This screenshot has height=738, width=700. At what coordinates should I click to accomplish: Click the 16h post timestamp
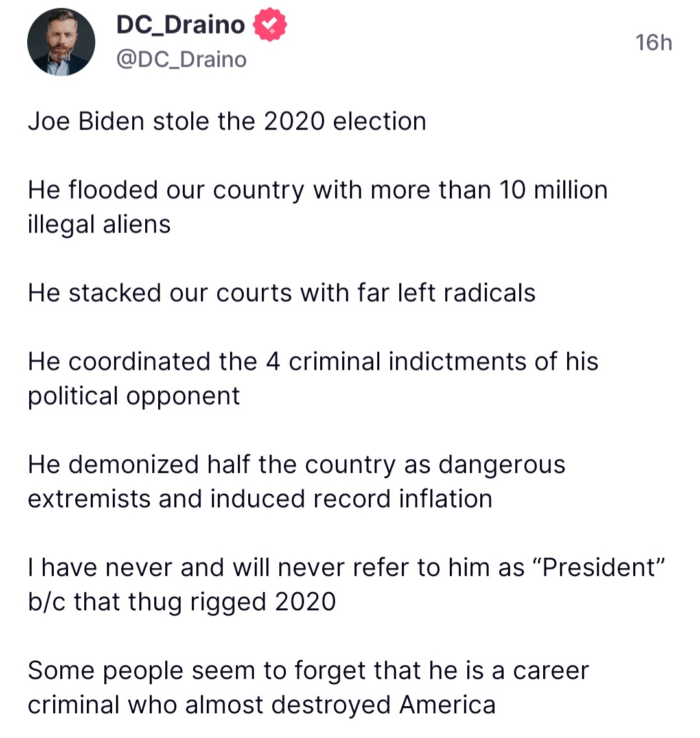coord(653,42)
